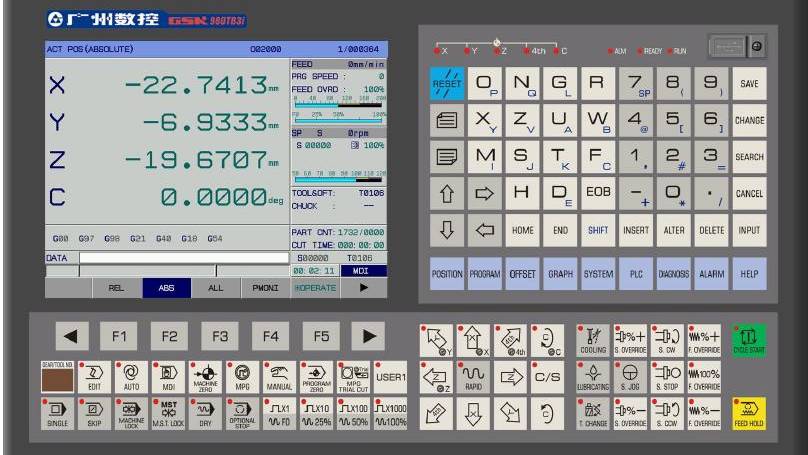The height and width of the screenshot is (455, 808).
Task: Select MPG handwheel mode key
Action: tap(242, 377)
